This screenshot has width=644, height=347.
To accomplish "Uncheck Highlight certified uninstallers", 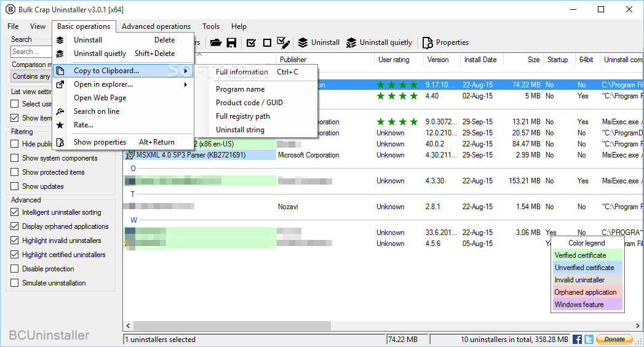I will pos(14,255).
